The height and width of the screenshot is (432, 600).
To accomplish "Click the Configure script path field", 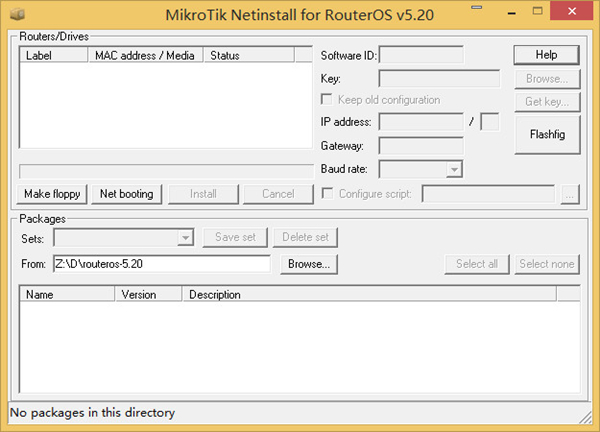I will (x=488, y=194).
